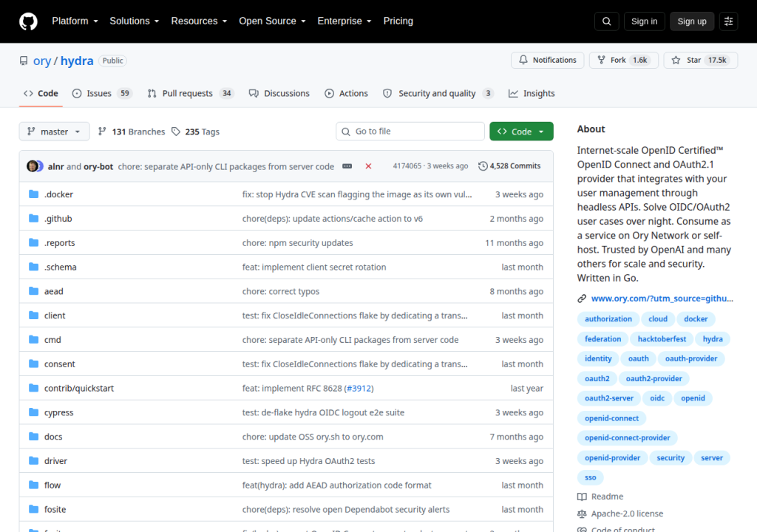Open the master branch dropdown
The image size is (757, 532).
[54, 132]
